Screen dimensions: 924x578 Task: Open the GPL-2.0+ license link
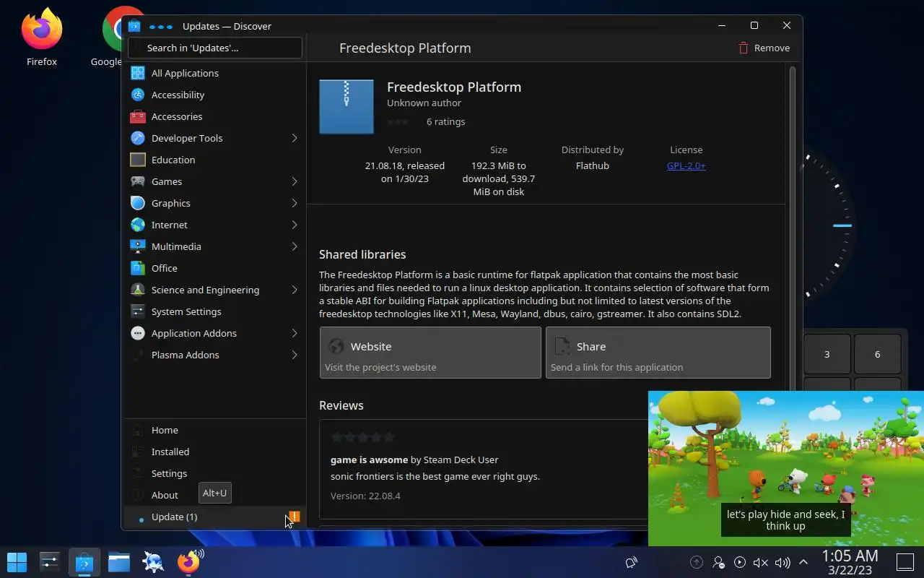point(687,165)
